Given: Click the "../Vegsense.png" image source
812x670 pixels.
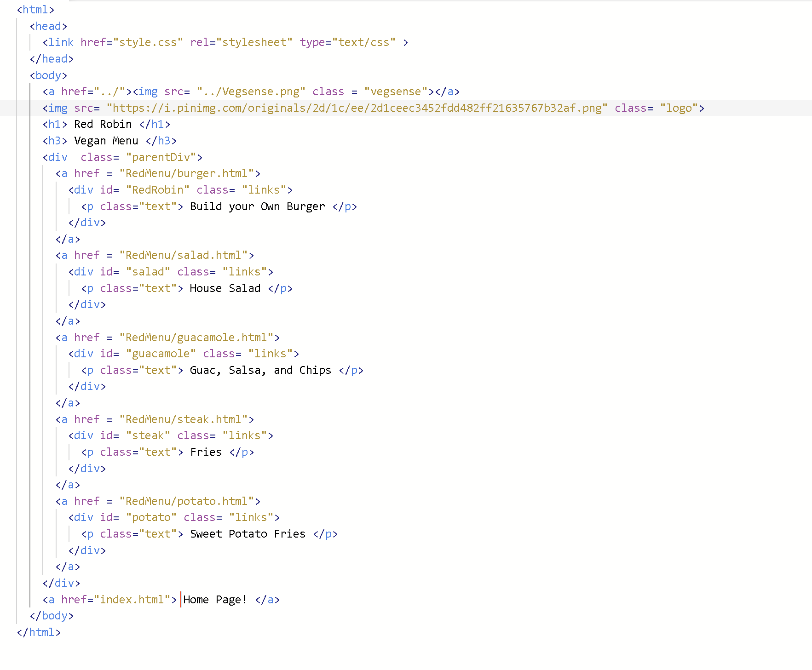Looking at the screenshot, I should (x=251, y=92).
